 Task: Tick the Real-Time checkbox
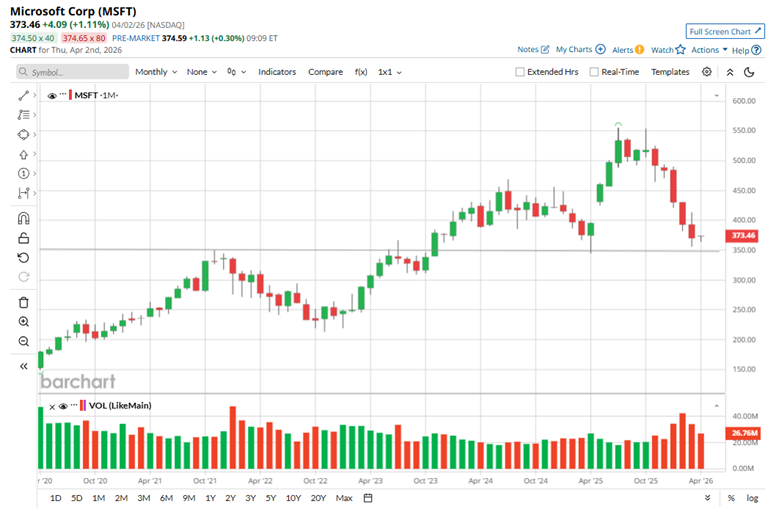[x=594, y=72]
